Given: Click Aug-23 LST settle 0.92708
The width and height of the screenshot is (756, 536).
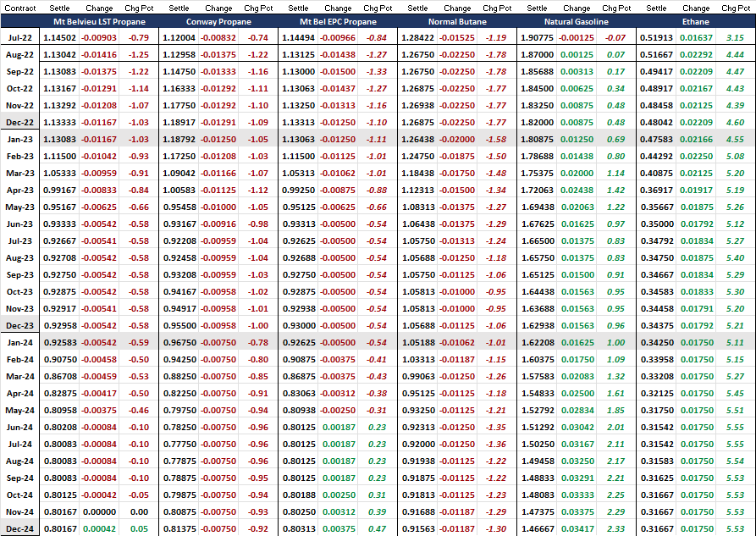Looking at the screenshot, I should click(60, 257).
